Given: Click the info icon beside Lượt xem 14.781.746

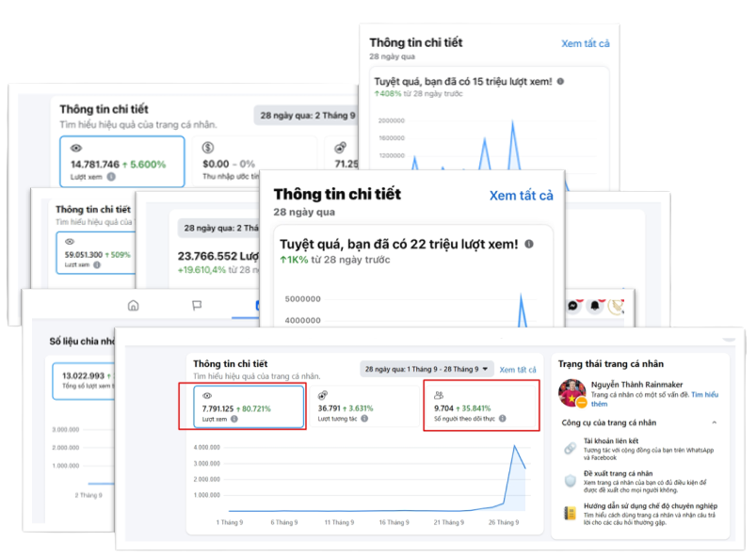Looking at the screenshot, I should tap(111, 177).
